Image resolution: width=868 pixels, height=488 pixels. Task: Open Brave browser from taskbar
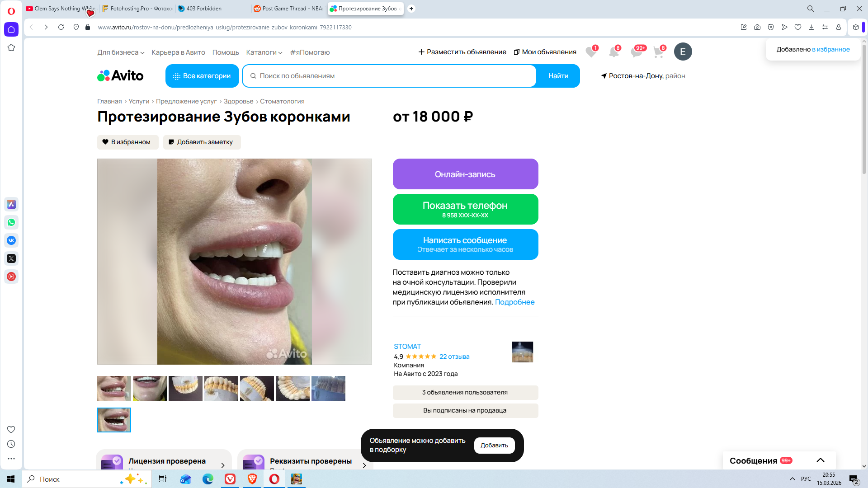[x=252, y=479]
